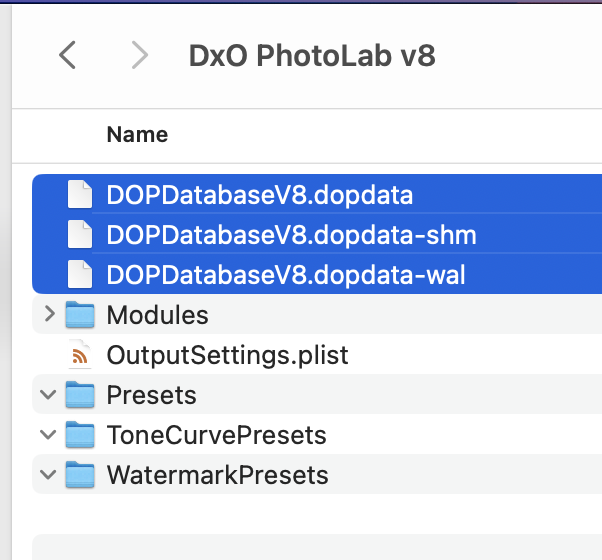Collapse the ToneCurvePresets folder arrow
Screen dimensions: 602x560
[48, 434]
